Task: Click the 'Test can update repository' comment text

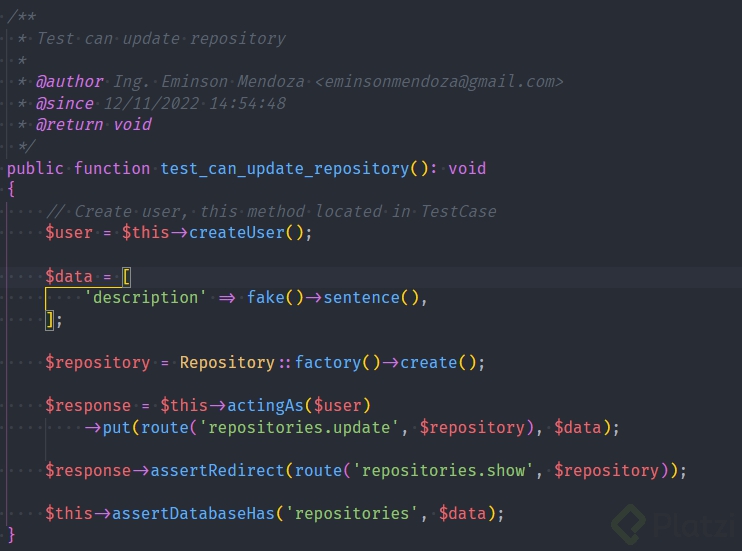Action: click(161, 39)
